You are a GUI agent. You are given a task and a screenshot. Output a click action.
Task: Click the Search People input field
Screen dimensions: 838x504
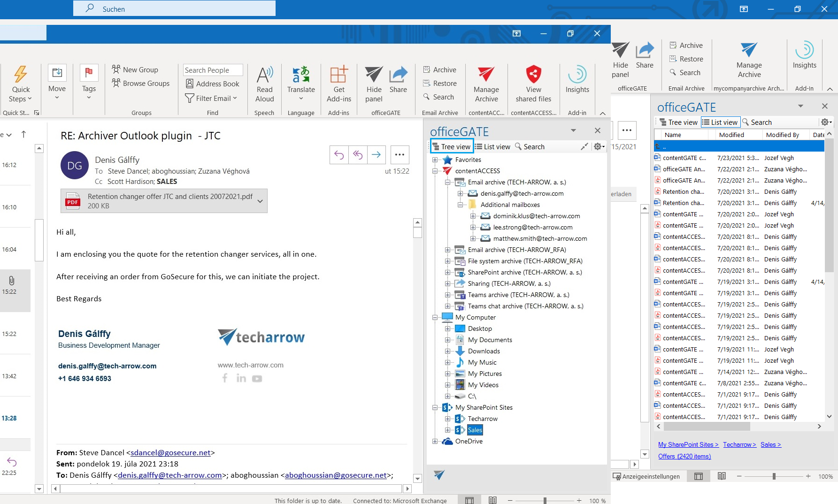[x=213, y=70]
